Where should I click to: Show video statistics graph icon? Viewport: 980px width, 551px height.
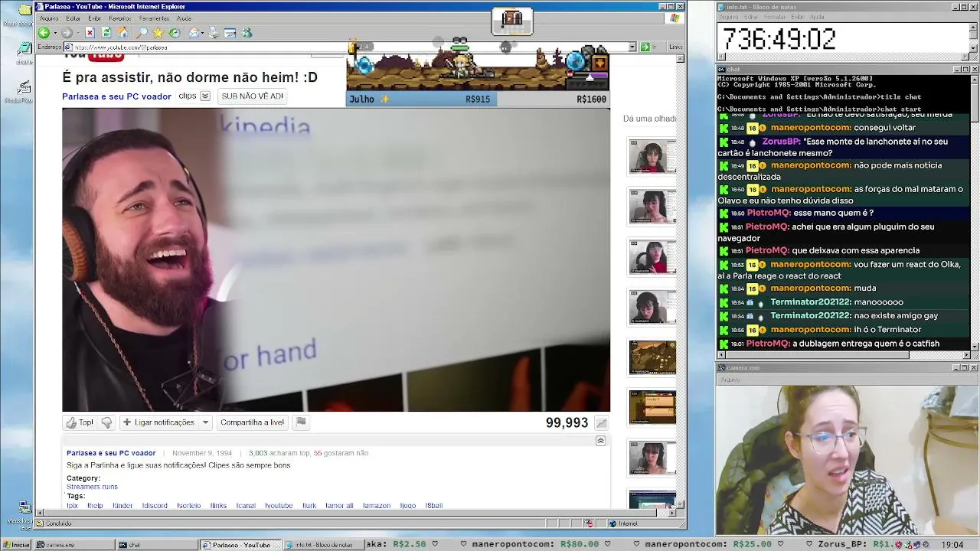click(602, 423)
